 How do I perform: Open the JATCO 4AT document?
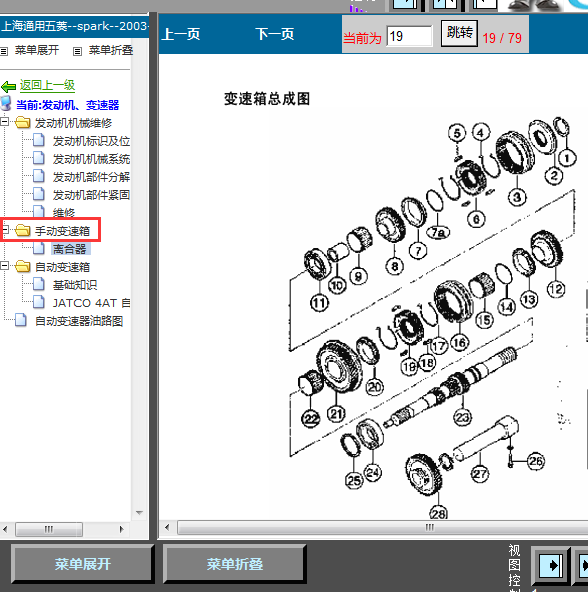91,303
